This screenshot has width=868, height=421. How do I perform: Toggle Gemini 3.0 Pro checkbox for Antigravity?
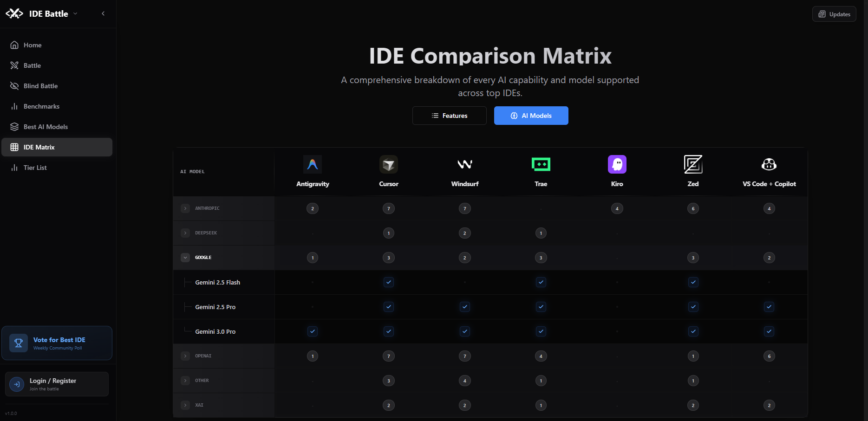tap(313, 331)
